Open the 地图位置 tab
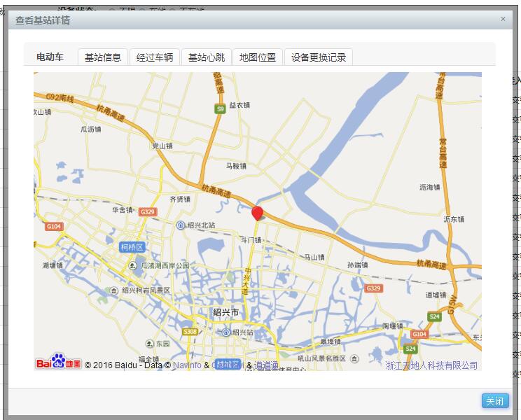The image size is (521, 420). 258,57
